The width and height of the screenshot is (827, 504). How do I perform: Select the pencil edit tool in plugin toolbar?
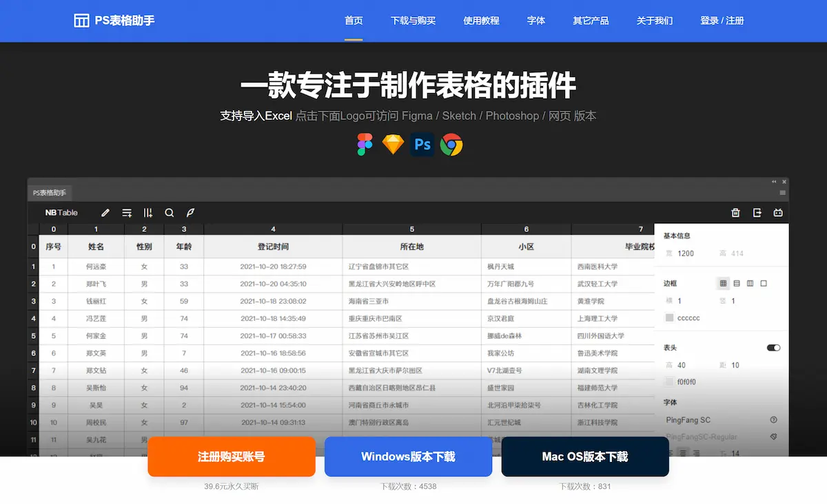(x=105, y=213)
